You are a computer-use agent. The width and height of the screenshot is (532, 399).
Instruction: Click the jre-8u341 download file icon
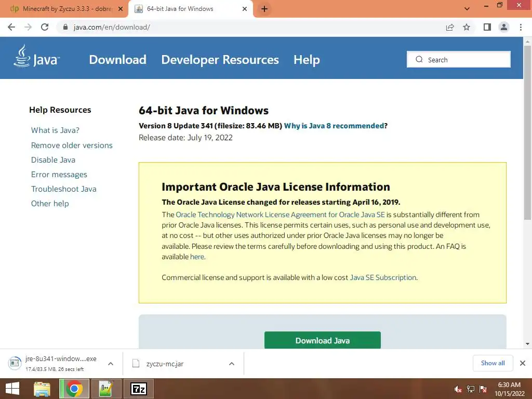pos(15,363)
